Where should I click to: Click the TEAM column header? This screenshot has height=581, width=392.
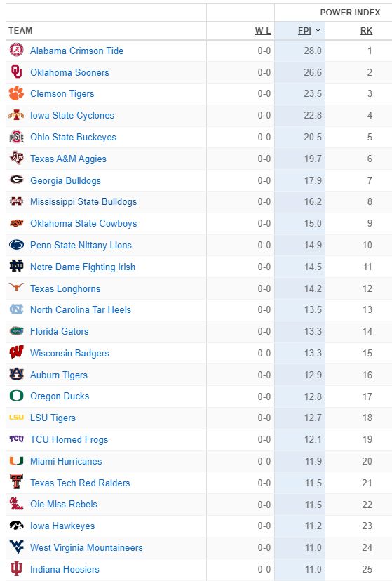(x=20, y=31)
